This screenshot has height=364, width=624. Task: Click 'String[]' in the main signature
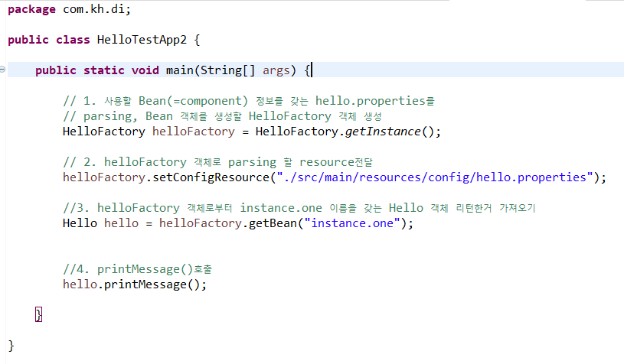click(x=227, y=70)
